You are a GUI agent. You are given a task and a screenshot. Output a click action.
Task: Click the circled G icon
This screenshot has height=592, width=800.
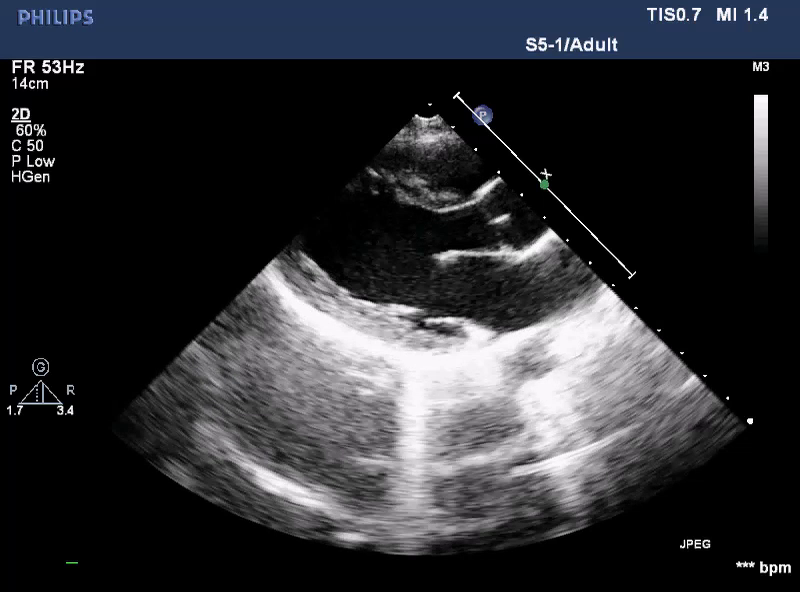41,367
